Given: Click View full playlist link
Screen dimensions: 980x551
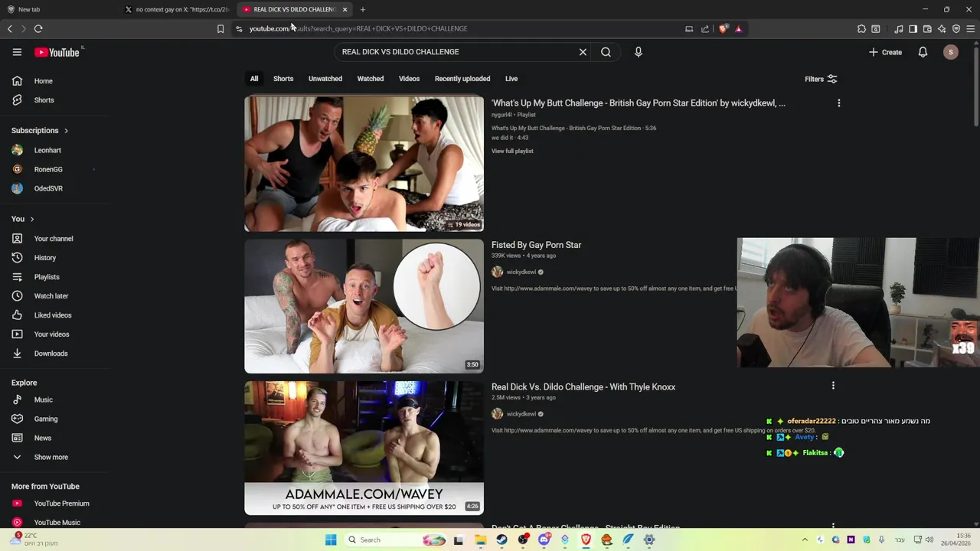Looking at the screenshot, I should tap(512, 152).
